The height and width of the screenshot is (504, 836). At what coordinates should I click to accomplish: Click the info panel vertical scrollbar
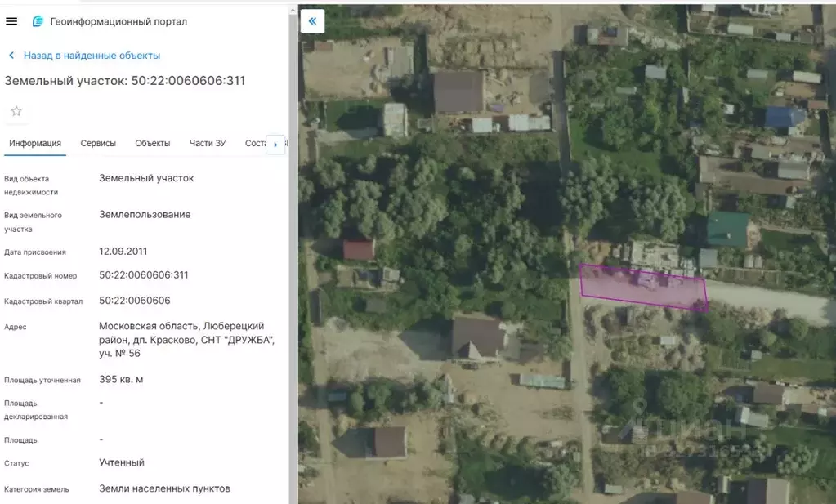(293, 245)
